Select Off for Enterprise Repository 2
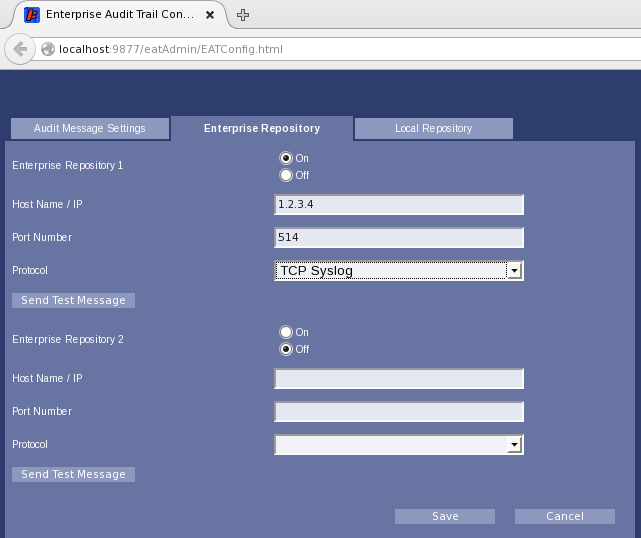This screenshot has width=641, height=538. tap(286, 349)
